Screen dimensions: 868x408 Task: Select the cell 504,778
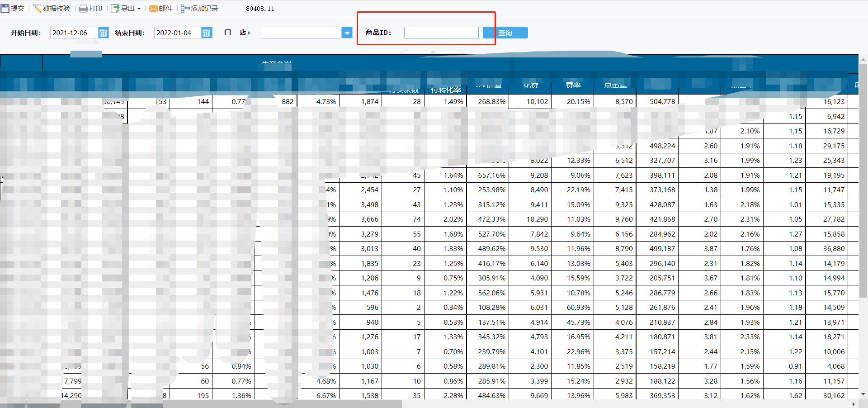pos(662,102)
